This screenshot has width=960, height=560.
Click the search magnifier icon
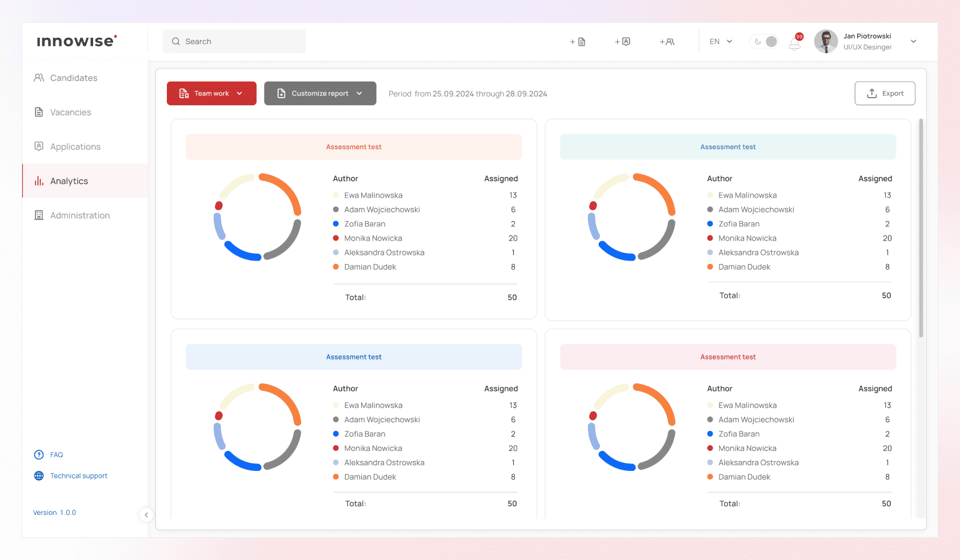pyautogui.click(x=176, y=42)
